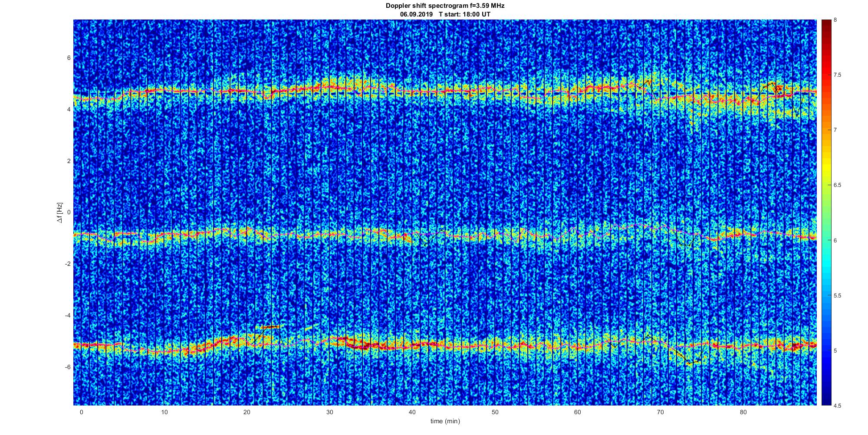Screen dimensions: 868x435
Task: Click the x-axis tick label '60'
Action: pyautogui.click(x=578, y=412)
